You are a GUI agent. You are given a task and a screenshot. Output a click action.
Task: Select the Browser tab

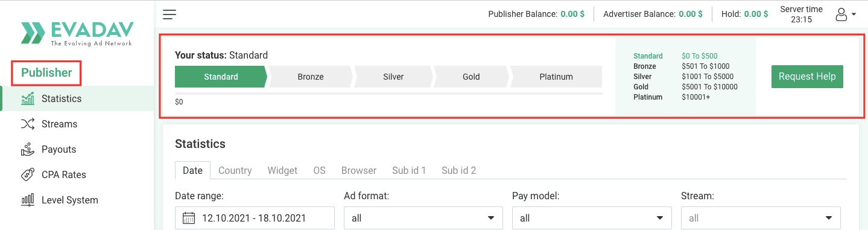click(359, 170)
